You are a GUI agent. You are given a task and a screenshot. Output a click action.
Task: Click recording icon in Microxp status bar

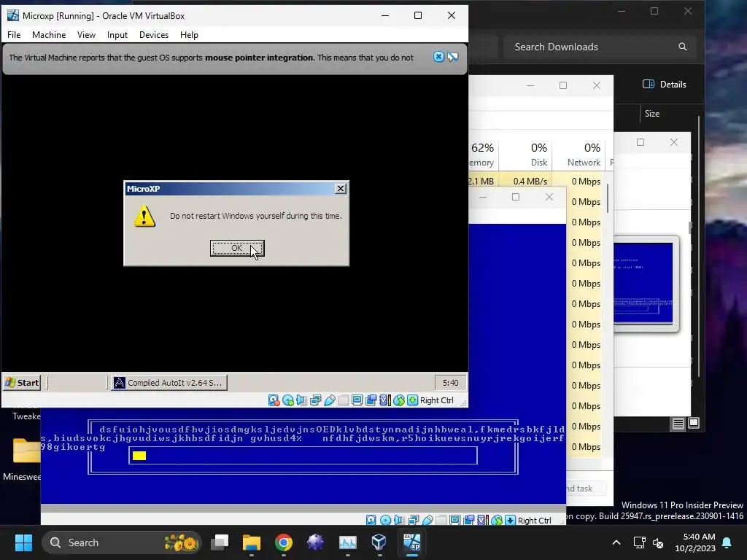point(371,400)
